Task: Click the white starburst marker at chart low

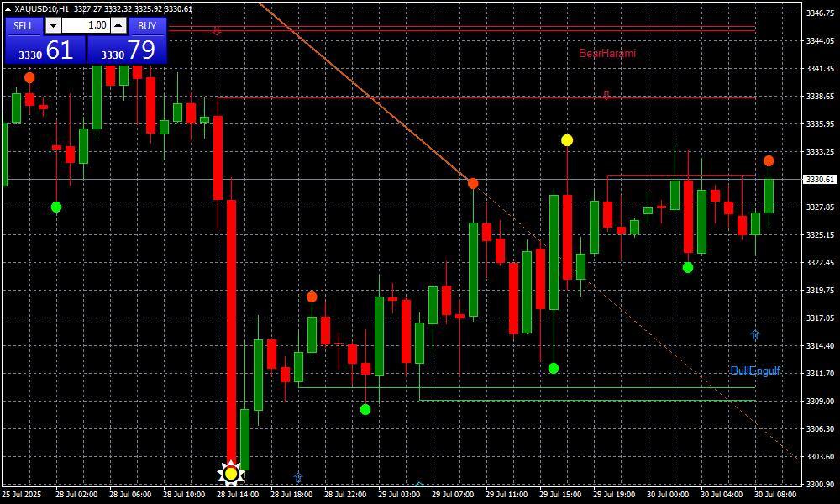Action: pos(230,474)
